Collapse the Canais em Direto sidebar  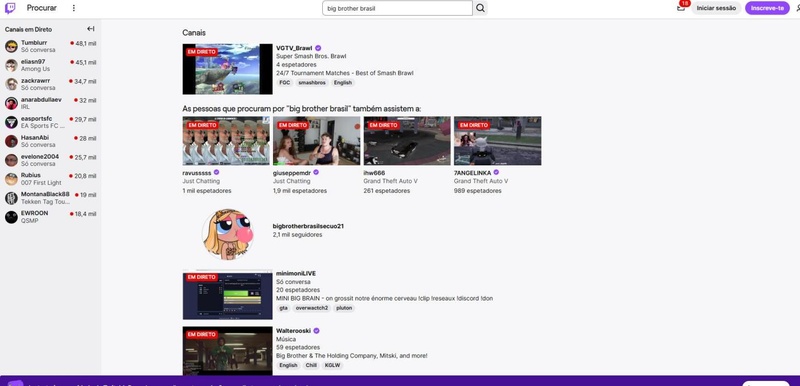coord(91,29)
